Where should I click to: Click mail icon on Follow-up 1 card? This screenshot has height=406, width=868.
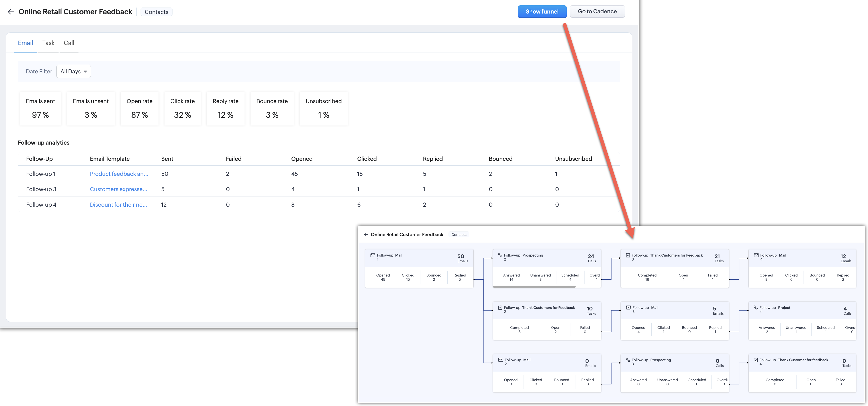pos(373,255)
